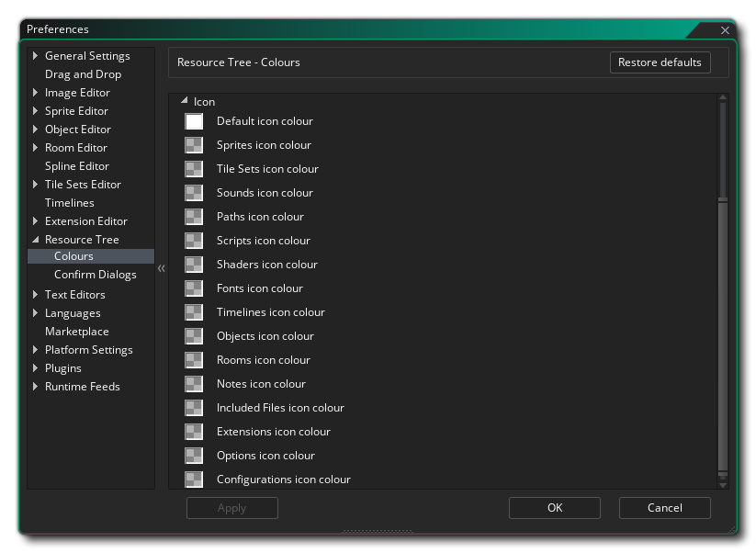Expand the Image Editor settings section
This screenshot has width=756, height=553.
pos(35,92)
